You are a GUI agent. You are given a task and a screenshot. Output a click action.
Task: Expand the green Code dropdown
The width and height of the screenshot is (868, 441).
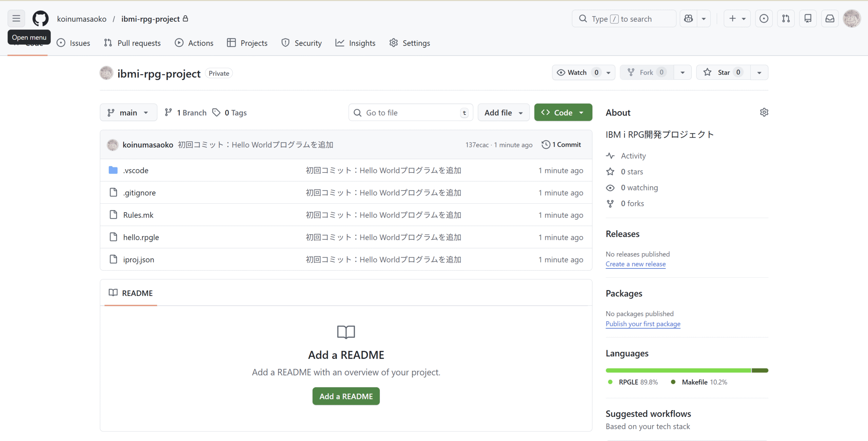563,113
